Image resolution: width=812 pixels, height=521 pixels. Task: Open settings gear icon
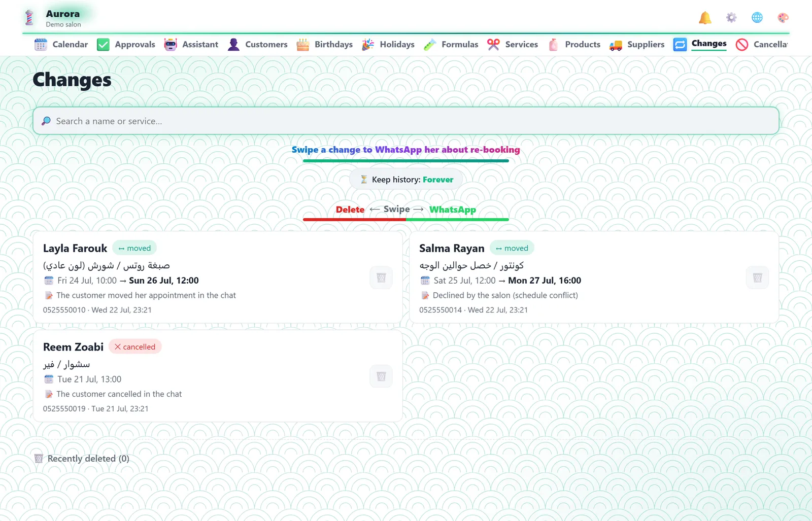point(731,18)
